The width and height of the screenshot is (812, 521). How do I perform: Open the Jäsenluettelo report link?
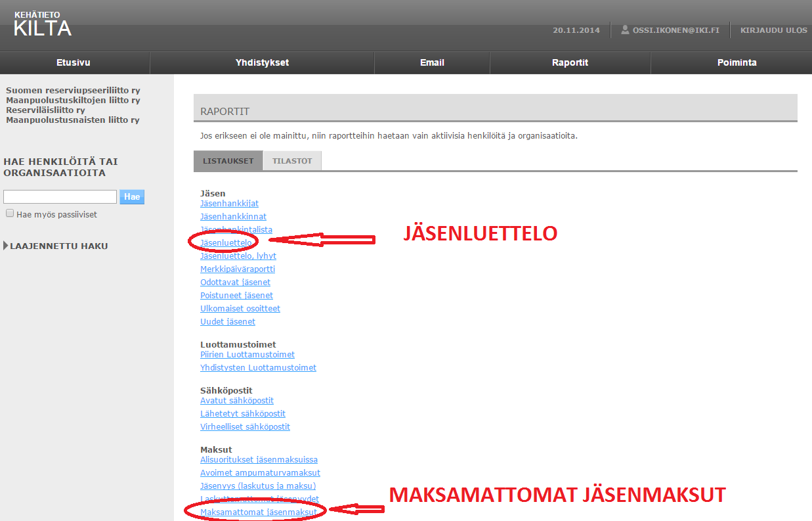(226, 243)
